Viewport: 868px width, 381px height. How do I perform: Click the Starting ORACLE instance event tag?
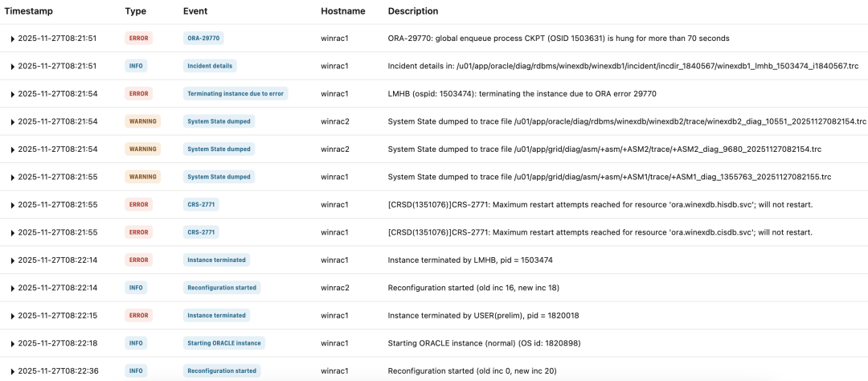[224, 342]
